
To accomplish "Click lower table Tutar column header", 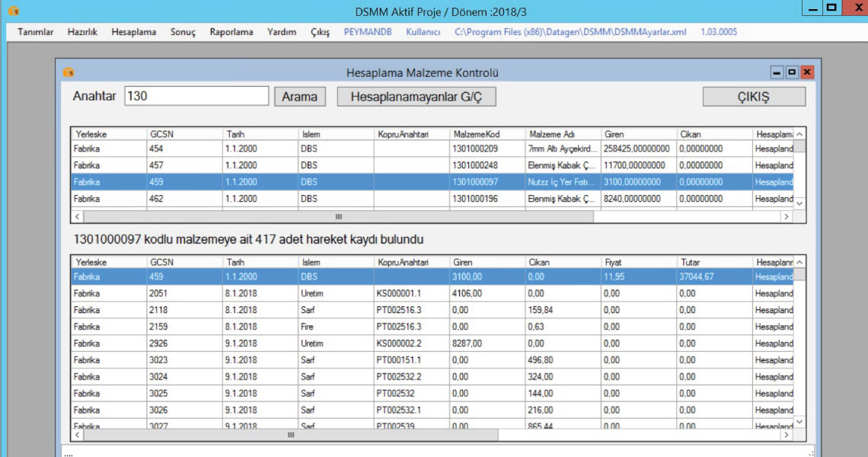I will (x=715, y=262).
